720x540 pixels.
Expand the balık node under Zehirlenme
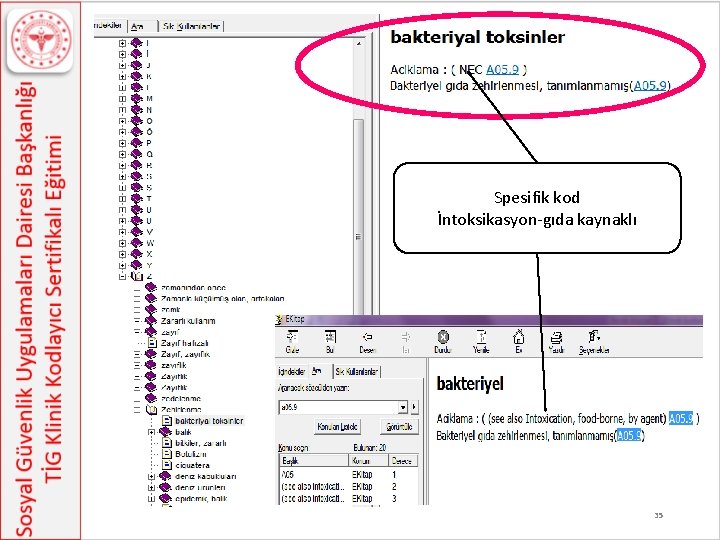tap(152, 432)
